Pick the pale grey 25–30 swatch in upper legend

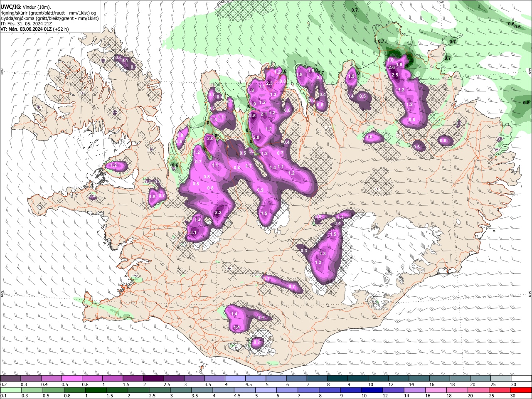pyautogui.click(x=501, y=379)
